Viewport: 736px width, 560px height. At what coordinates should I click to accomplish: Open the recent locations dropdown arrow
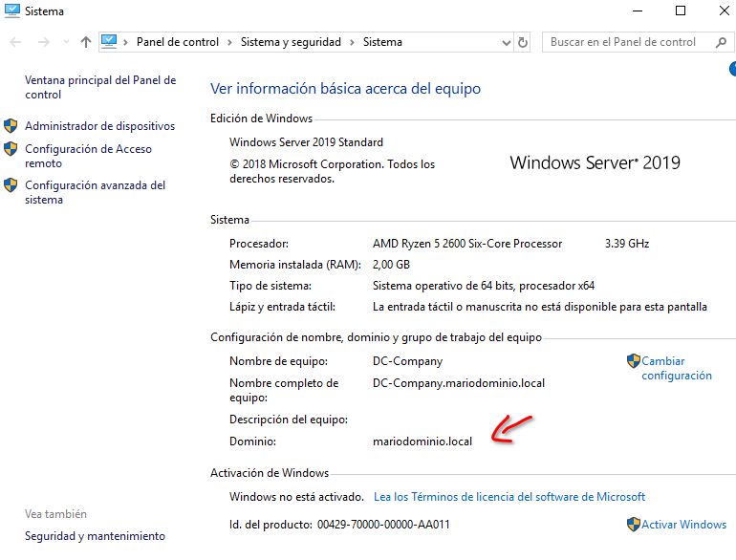pyautogui.click(x=66, y=42)
